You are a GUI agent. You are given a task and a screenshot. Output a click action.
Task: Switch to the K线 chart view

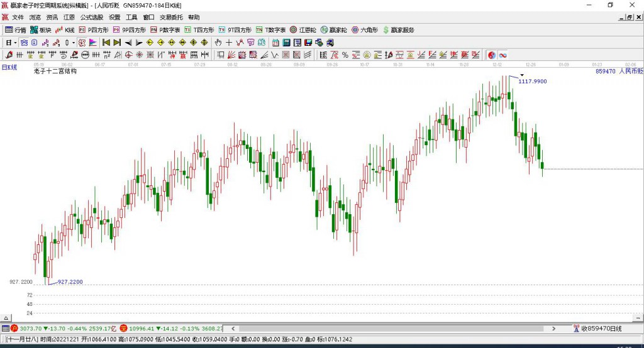pyautogui.click(x=65, y=30)
